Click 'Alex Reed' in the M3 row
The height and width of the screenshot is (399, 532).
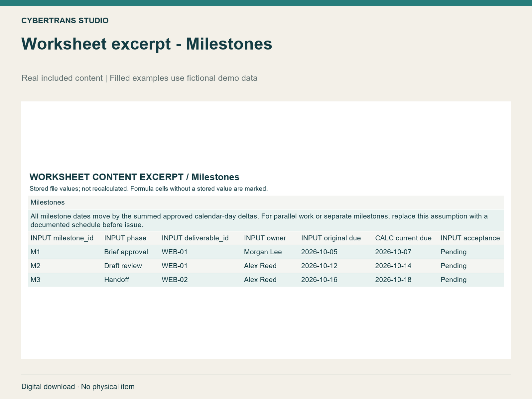(x=260, y=280)
